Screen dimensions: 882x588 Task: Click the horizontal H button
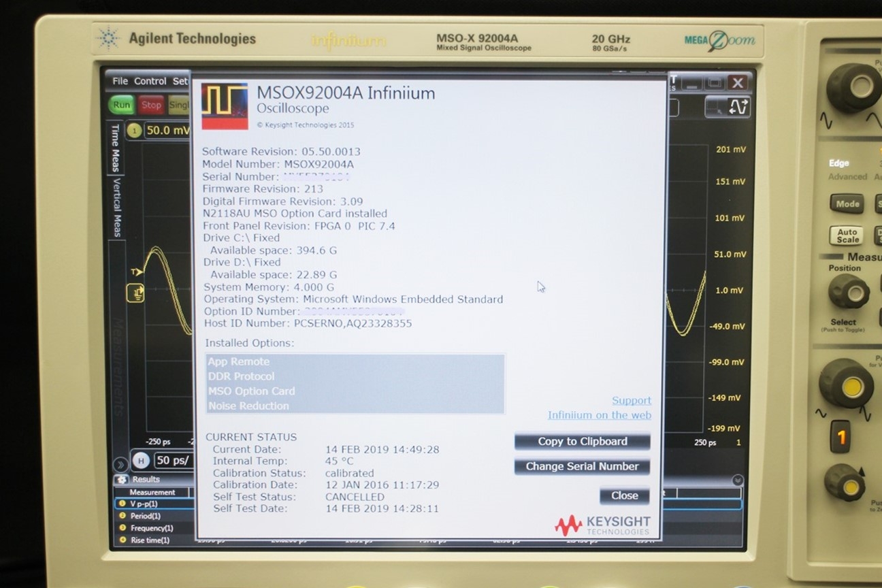(x=141, y=461)
